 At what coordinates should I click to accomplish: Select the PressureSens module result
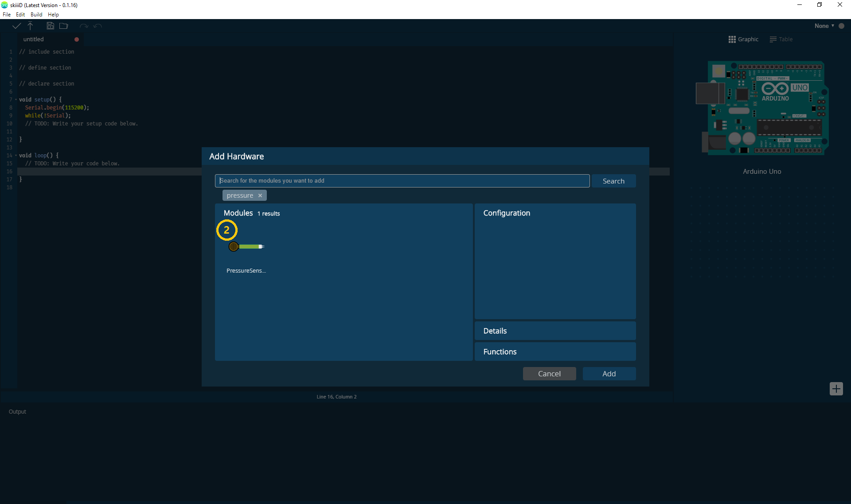[245, 249]
